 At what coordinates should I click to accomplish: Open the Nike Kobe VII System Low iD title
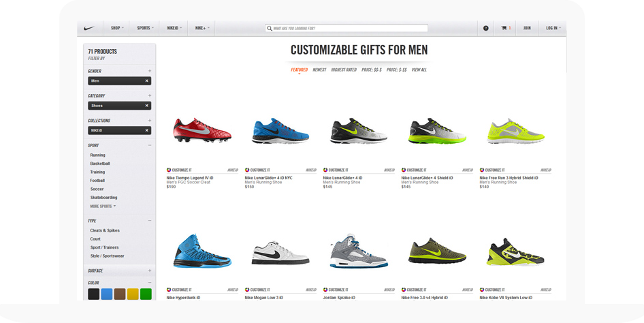tap(506, 298)
